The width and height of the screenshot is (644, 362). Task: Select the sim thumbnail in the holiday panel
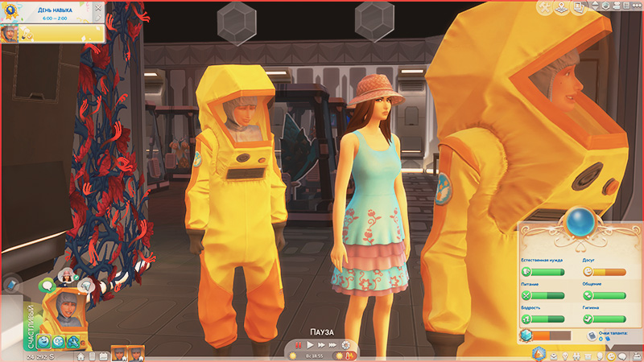(9, 34)
